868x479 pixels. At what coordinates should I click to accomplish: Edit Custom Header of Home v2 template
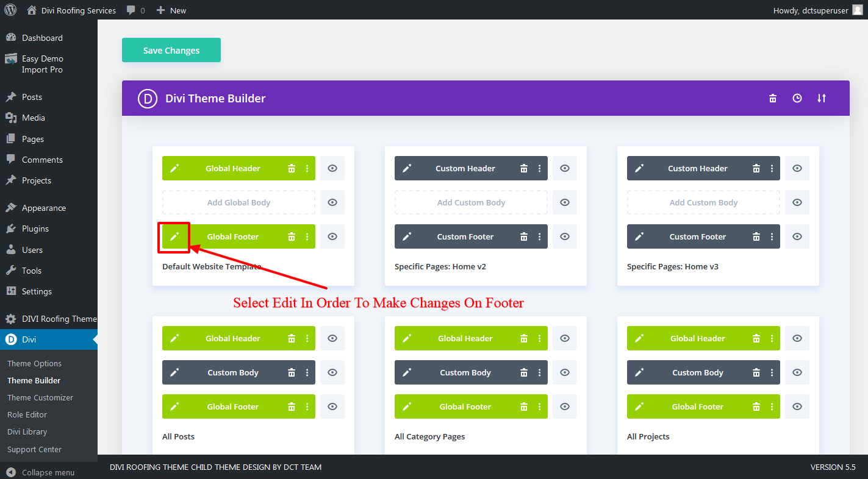(x=407, y=168)
